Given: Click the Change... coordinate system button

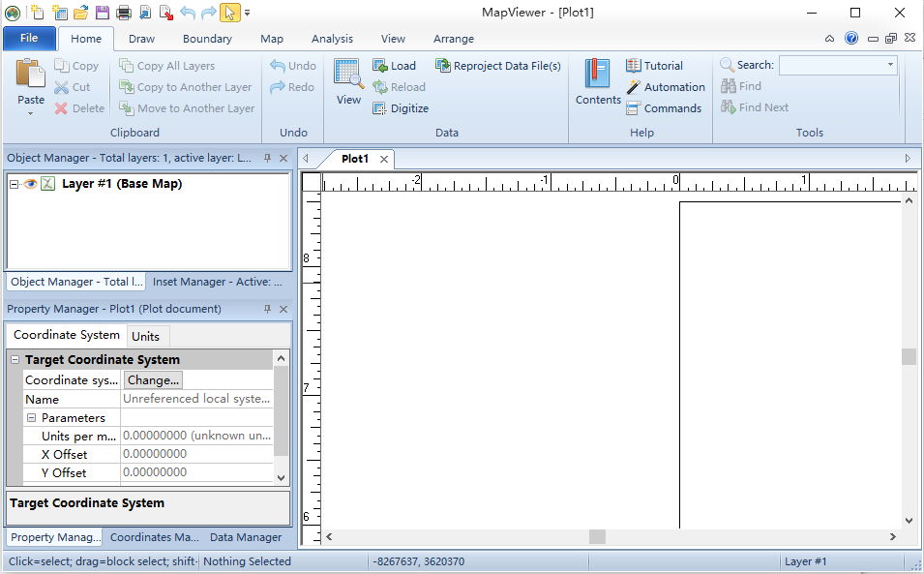Looking at the screenshot, I should 153,380.
